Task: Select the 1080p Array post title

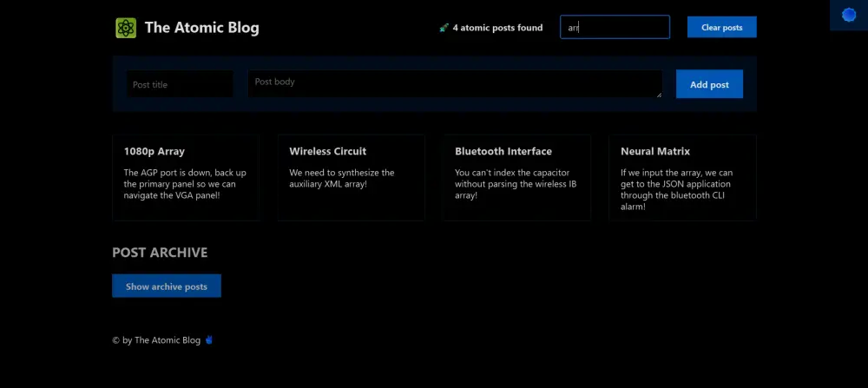Action: click(x=155, y=151)
